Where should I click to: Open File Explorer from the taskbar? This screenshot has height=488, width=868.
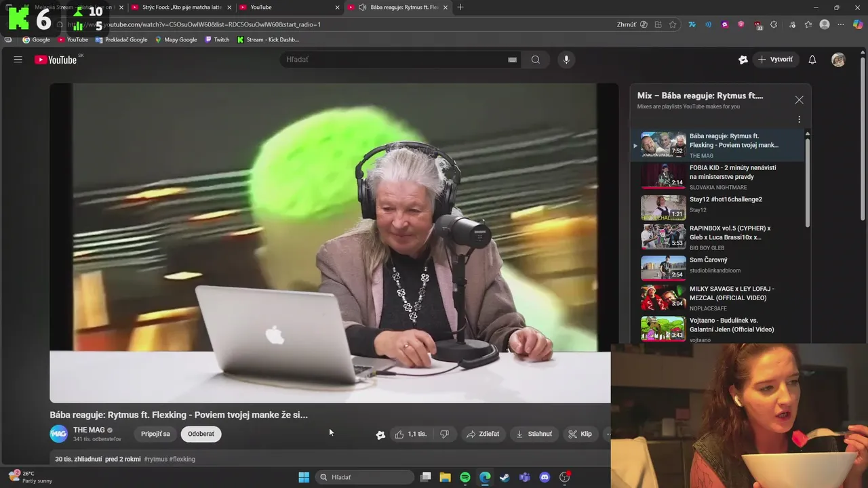tap(445, 477)
